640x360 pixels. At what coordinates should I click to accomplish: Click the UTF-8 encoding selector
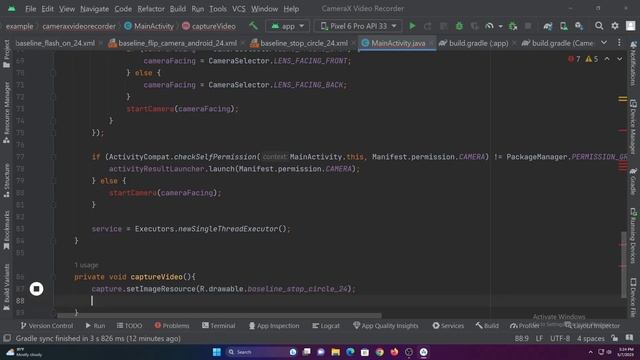(x=560, y=339)
